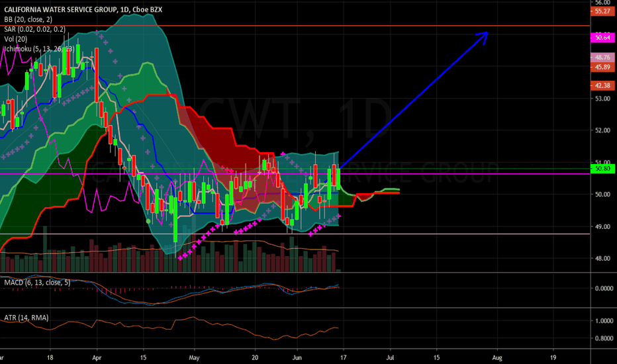The height and width of the screenshot is (364, 617).
Task: Click the green 50.80 current price tag
Action: coord(602,168)
